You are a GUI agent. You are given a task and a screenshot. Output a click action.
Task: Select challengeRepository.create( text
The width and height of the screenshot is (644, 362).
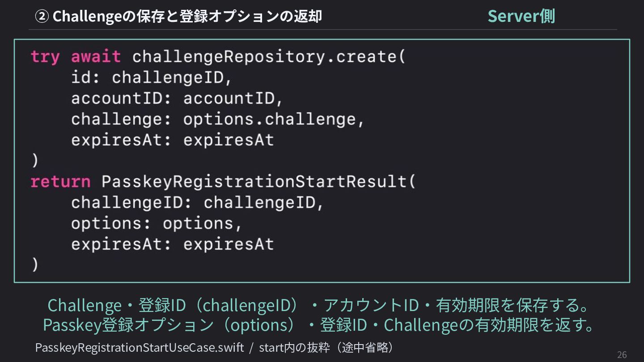click(x=269, y=57)
